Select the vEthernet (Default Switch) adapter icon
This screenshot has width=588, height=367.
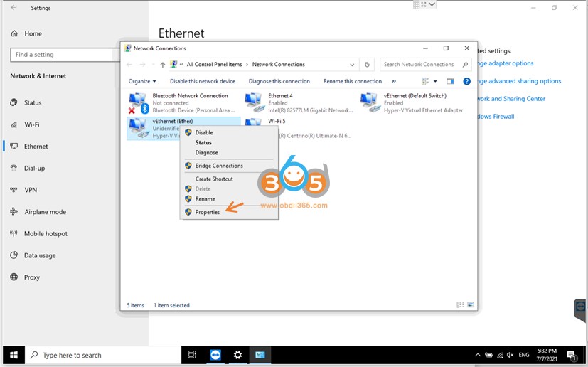point(370,102)
